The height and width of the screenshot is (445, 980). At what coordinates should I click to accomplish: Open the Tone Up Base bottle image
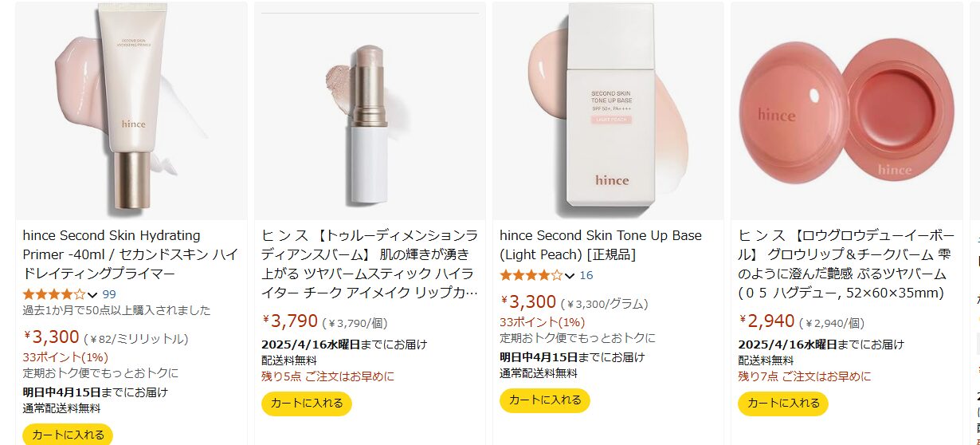(608, 110)
